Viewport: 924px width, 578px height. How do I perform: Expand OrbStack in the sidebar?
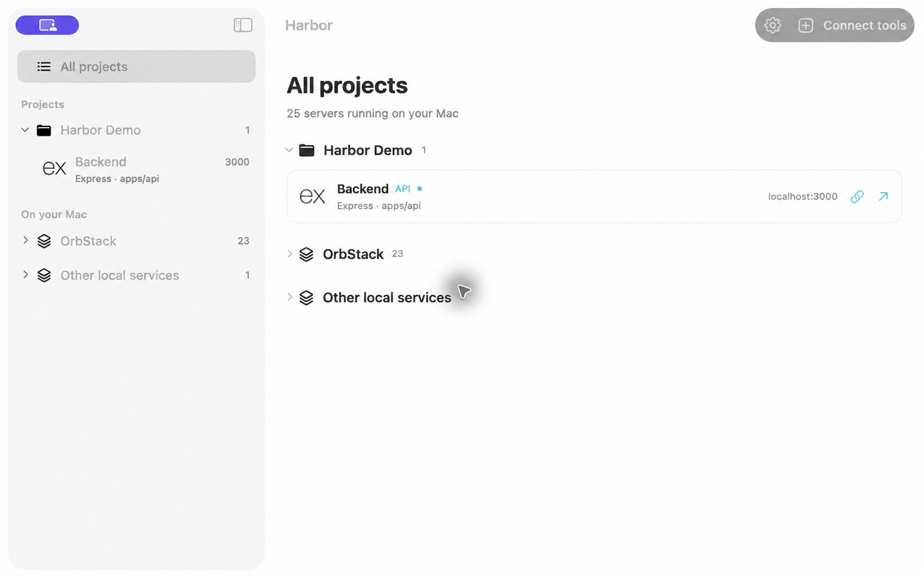tap(25, 240)
